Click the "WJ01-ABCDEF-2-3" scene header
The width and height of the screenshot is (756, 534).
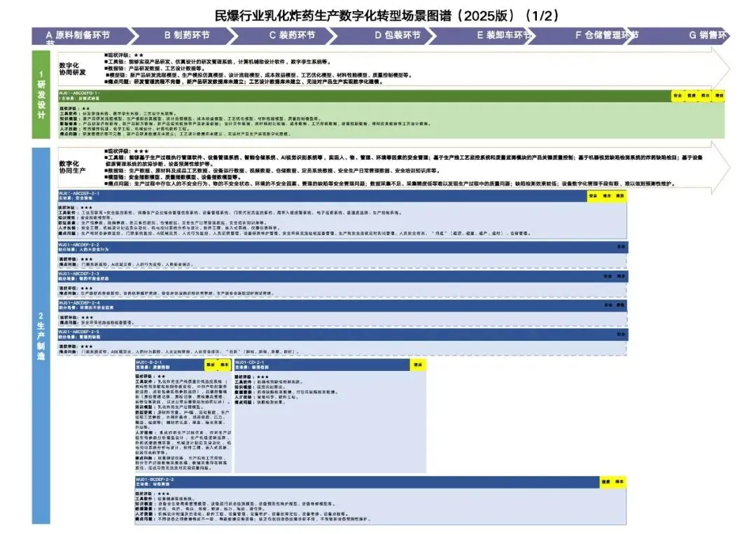tap(343, 276)
